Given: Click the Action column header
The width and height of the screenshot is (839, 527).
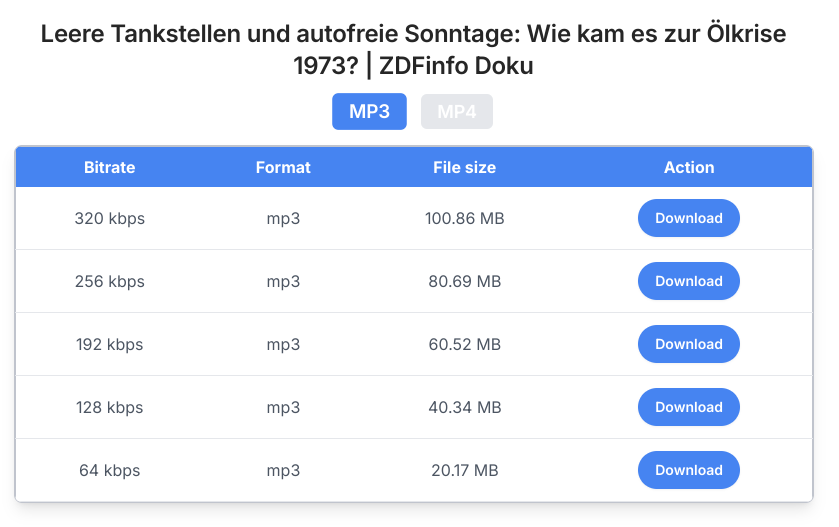Looking at the screenshot, I should (689, 167).
